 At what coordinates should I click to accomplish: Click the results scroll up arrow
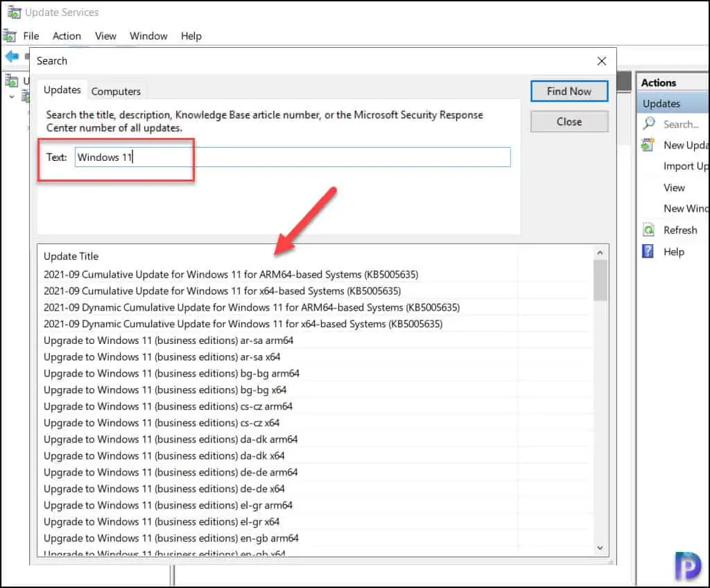600,253
